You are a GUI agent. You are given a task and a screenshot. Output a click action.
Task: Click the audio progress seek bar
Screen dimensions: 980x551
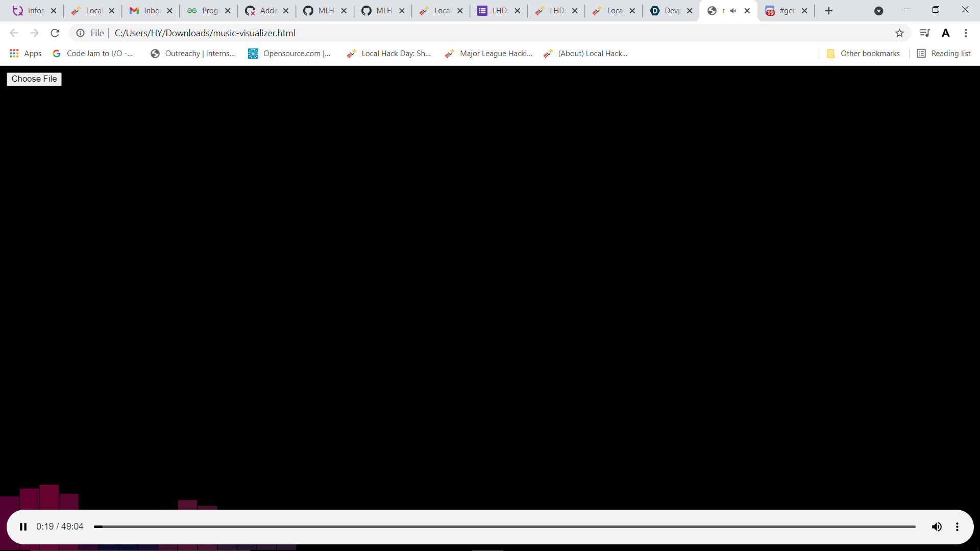[504, 527]
